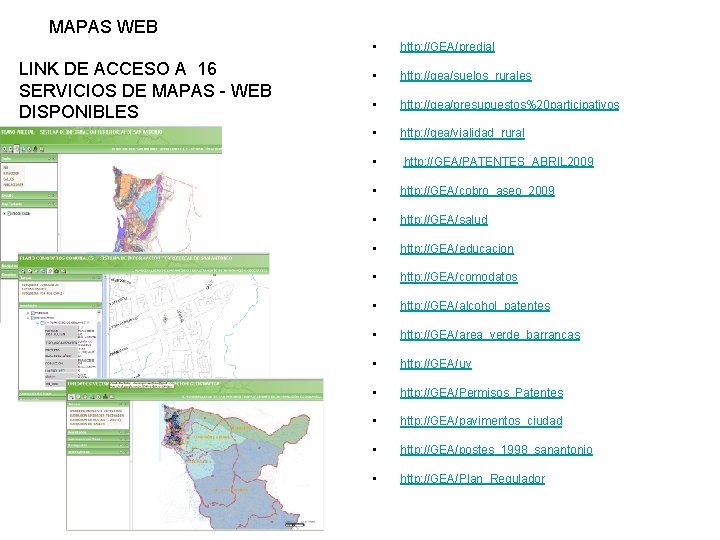Follow the http://GEA/comodatos link
The height and width of the screenshot is (540, 720).
(x=459, y=277)
